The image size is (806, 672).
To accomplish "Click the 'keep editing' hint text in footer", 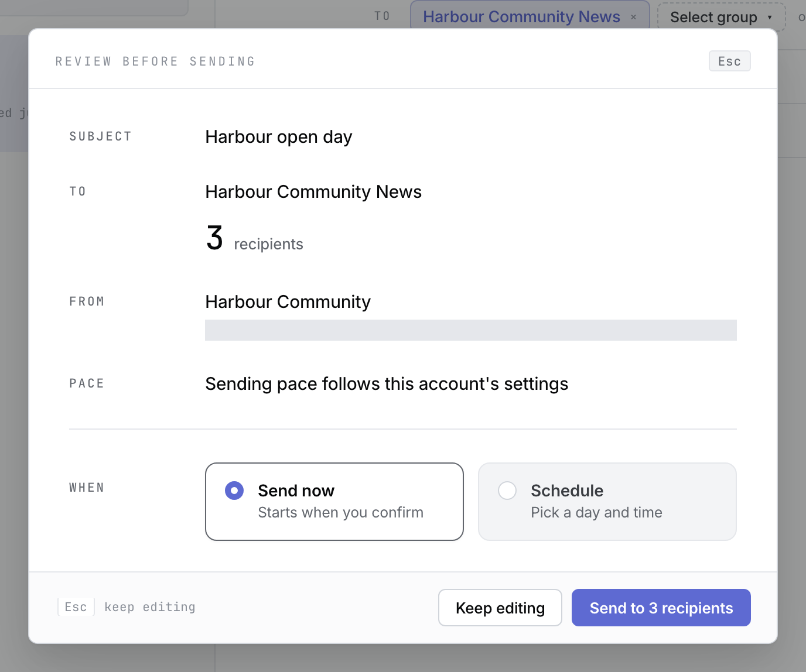I will point(150,607).
